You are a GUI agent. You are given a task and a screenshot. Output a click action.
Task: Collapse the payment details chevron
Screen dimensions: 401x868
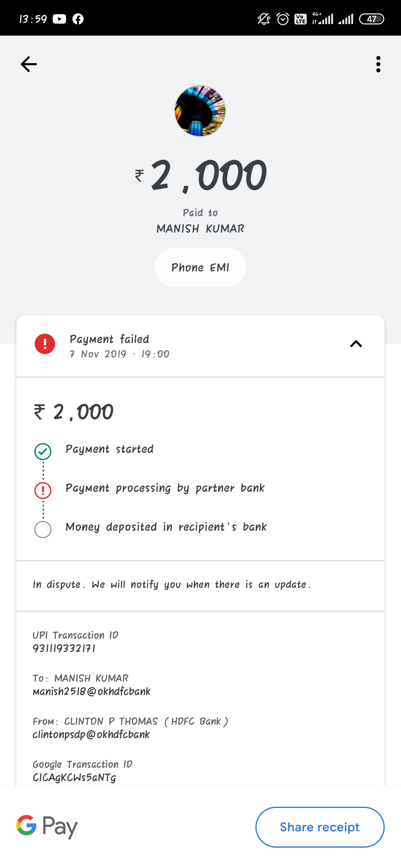pyautogui.click(x=356, y=344)
